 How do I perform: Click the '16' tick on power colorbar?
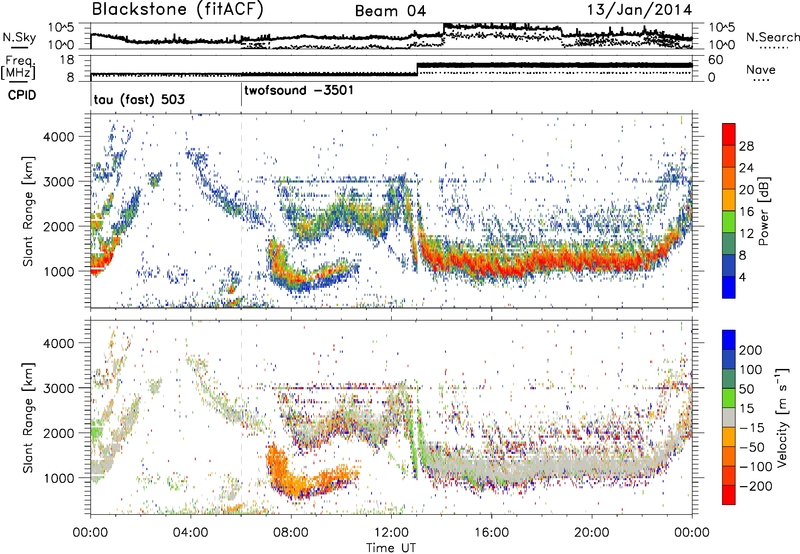[746, 212]
